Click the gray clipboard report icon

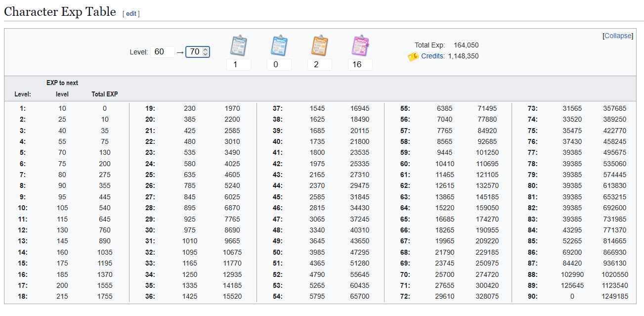[239, 46]
